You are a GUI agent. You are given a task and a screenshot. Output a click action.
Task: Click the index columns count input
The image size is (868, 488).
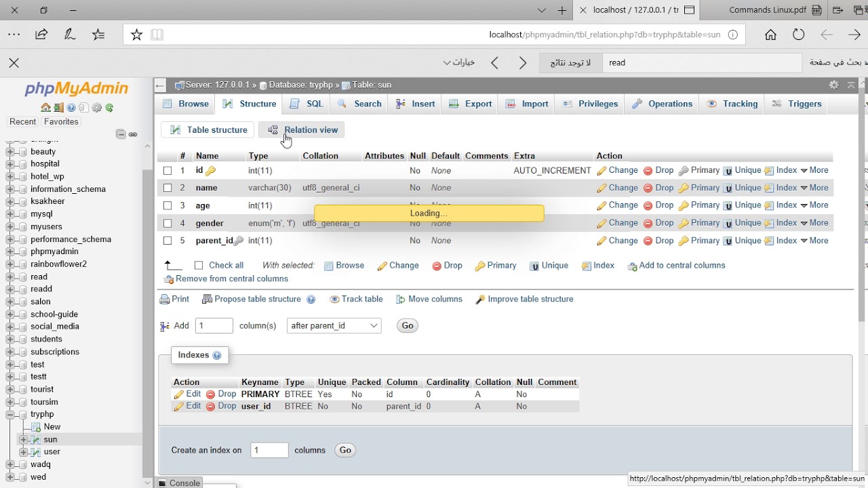pos(269,450)
